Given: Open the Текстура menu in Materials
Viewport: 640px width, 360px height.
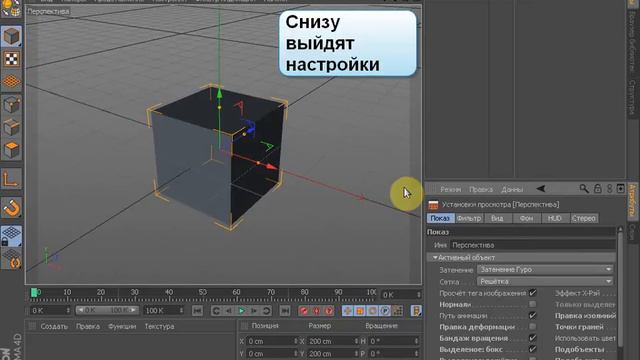Looking at the screenshot, I should [159, 327].
